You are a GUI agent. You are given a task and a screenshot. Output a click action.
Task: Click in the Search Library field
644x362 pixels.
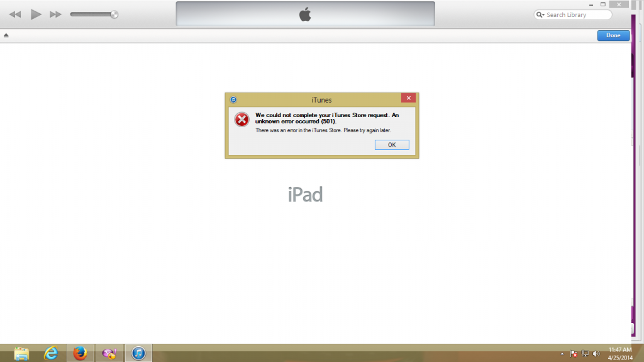pyautogui.click(x=575, y=15)
